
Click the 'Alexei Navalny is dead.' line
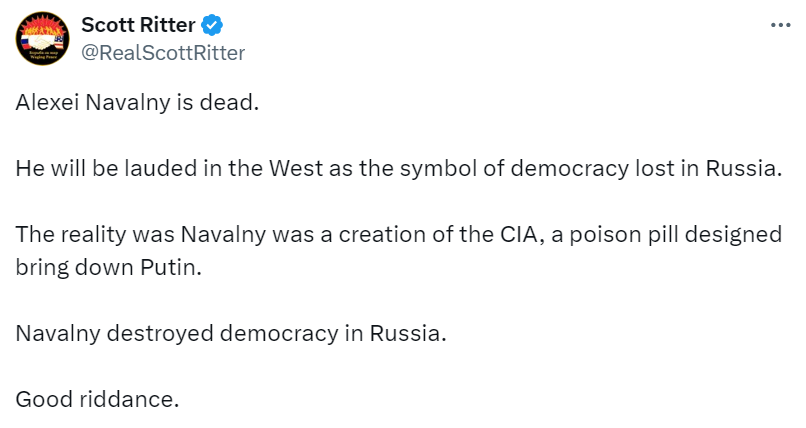(137, 101)
